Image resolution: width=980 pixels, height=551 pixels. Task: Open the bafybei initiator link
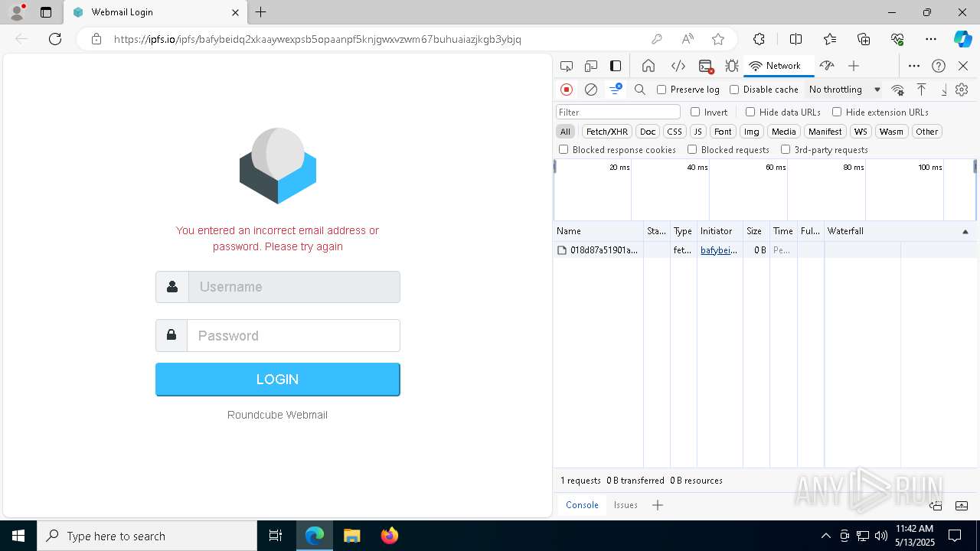coord(719,250)
